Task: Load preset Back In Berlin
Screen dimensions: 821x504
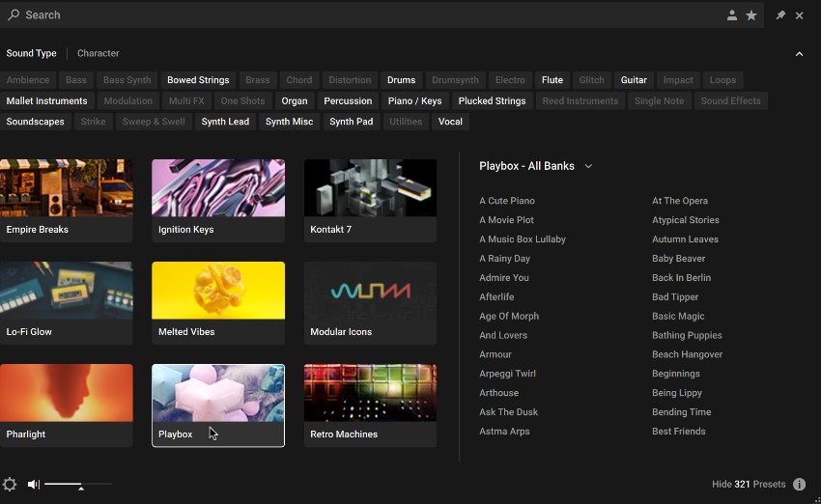Action: click(681, 277)
